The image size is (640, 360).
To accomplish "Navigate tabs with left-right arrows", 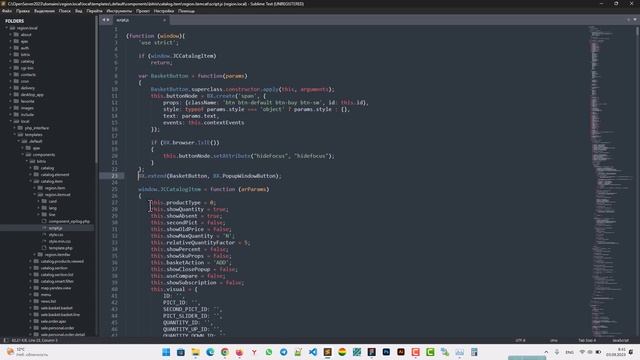I will (106, 20).
